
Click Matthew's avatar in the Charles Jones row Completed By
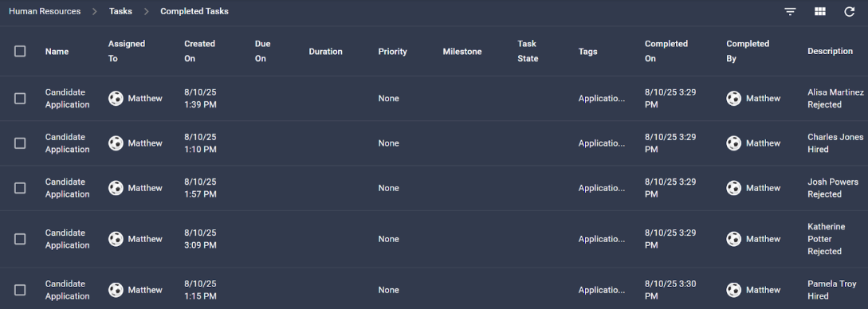(x=733, y=143)
